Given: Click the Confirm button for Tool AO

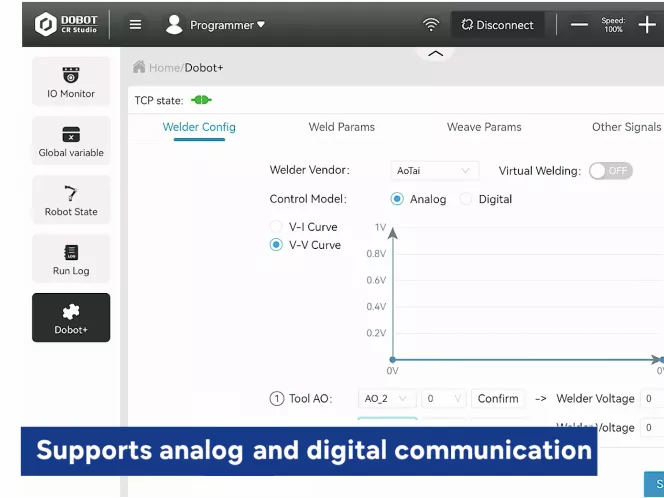Looking at the screenshot, I should coord(498,398).
